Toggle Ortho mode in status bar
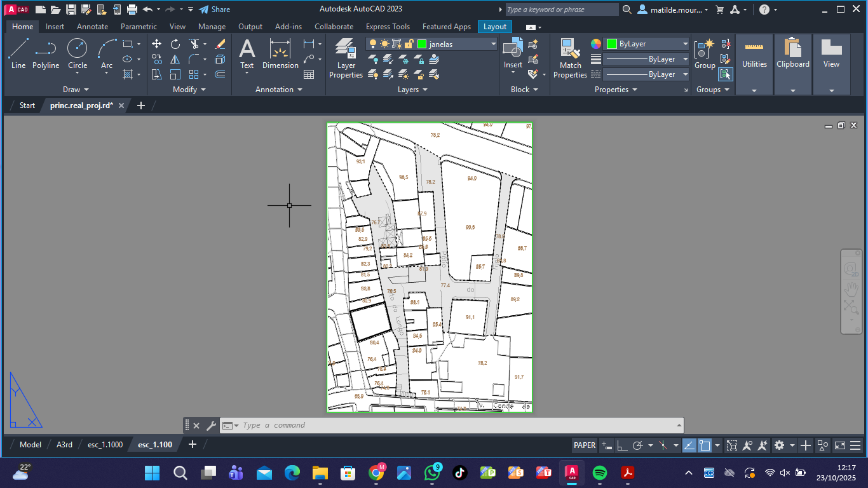Screen dimensions: 868x488 [622, 445]
